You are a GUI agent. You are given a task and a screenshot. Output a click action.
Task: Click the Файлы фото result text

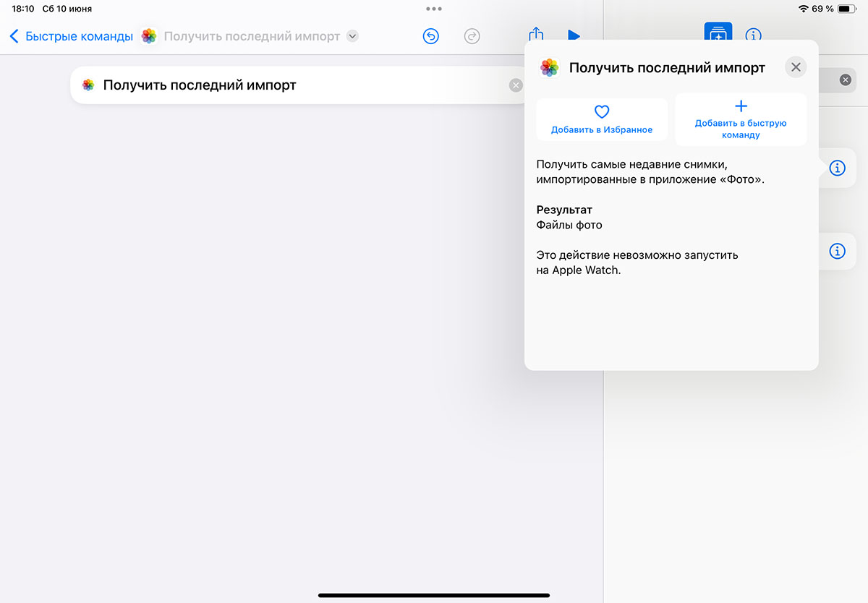[x=569, y=225]
